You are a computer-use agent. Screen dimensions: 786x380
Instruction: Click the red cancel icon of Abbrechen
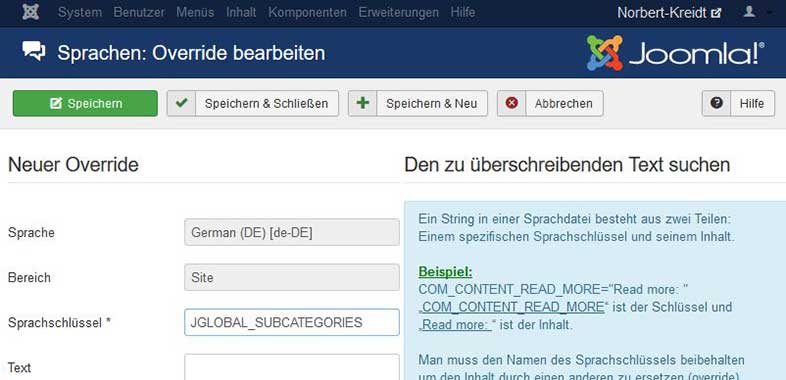(512, 103)
